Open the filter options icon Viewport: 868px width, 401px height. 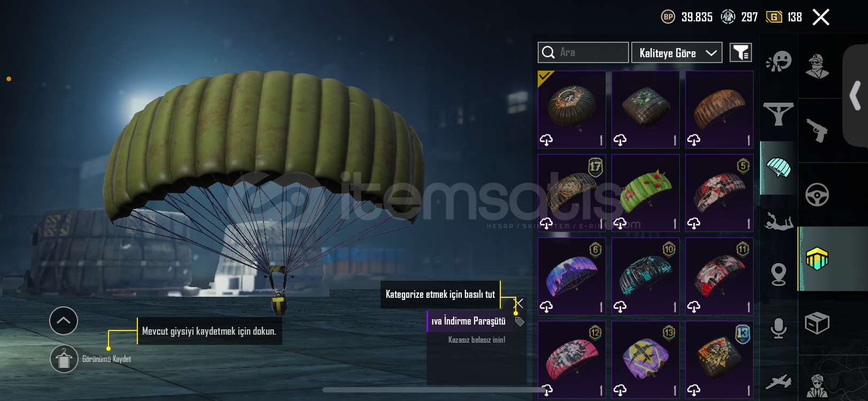pyautogui.click(x=741, y=52)
